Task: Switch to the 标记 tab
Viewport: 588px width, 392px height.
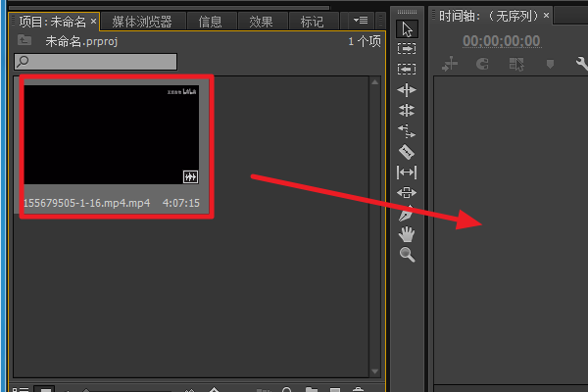Action: click(x=312, y=22)
